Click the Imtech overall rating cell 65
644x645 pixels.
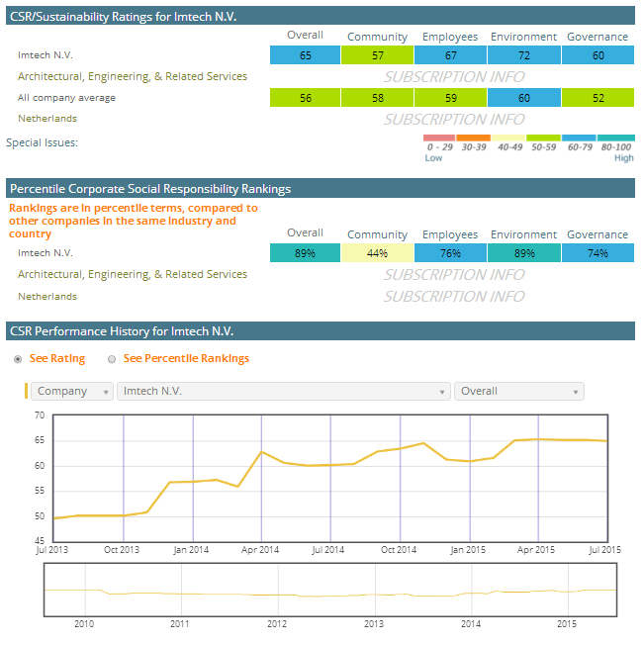305,55
